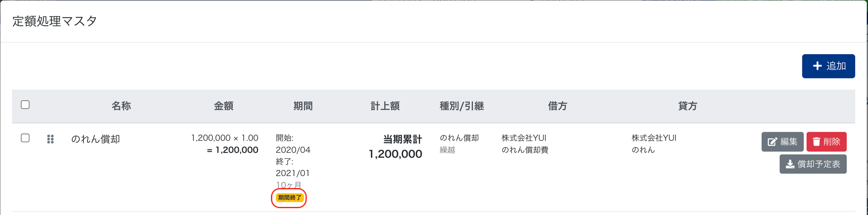Open 編集 with the pencil icon
868x215 pixels.
click(782, 142)
